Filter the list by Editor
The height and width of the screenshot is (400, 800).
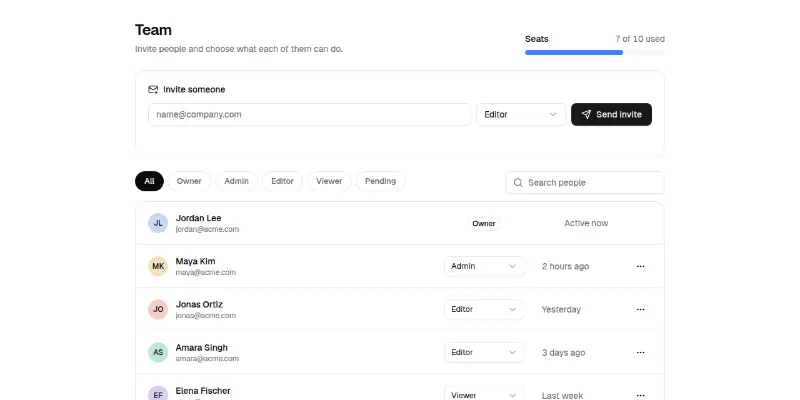(x=282, y=181)
